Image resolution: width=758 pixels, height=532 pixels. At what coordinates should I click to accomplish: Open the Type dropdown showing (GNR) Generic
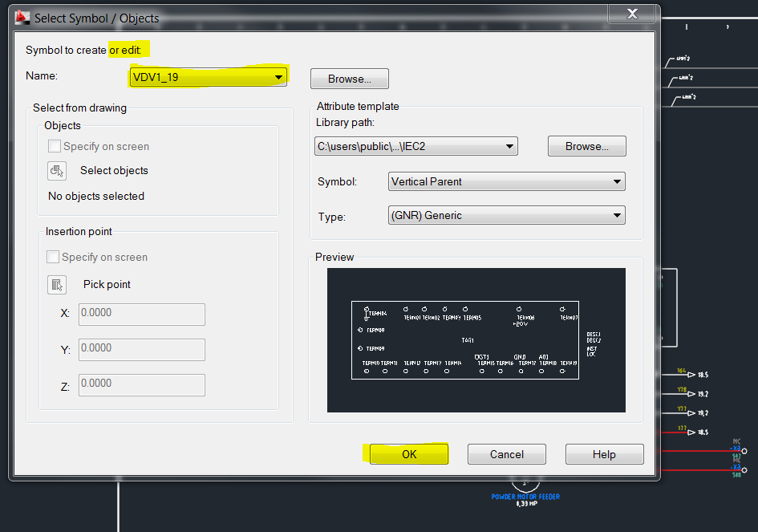click(x=618, y=214)
